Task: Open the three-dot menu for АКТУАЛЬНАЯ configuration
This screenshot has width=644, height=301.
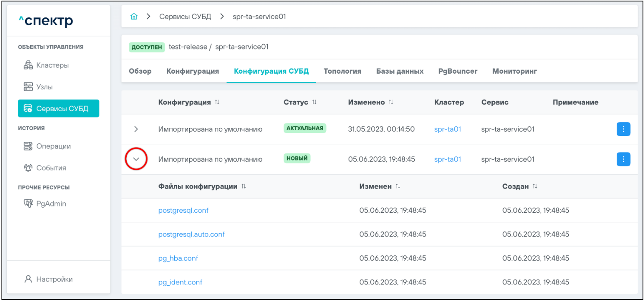Action: pos(623,129)
